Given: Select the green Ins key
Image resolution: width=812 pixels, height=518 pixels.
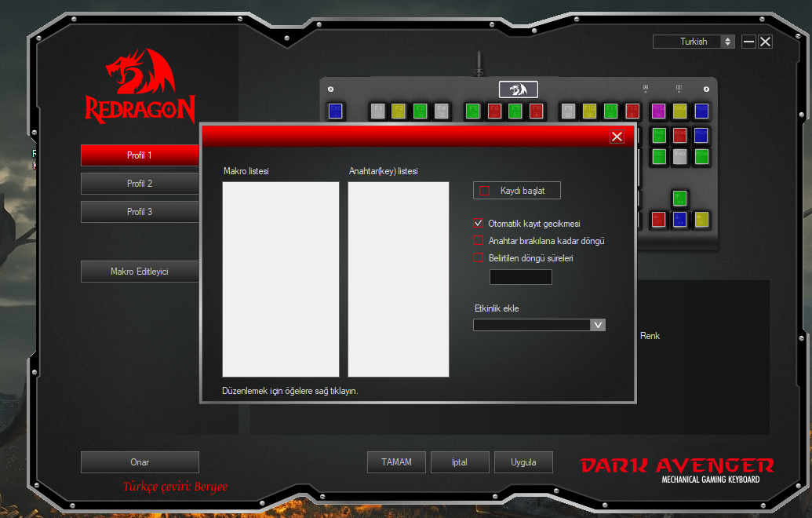Looking at the screenshot, I should (x=659, y=135).
